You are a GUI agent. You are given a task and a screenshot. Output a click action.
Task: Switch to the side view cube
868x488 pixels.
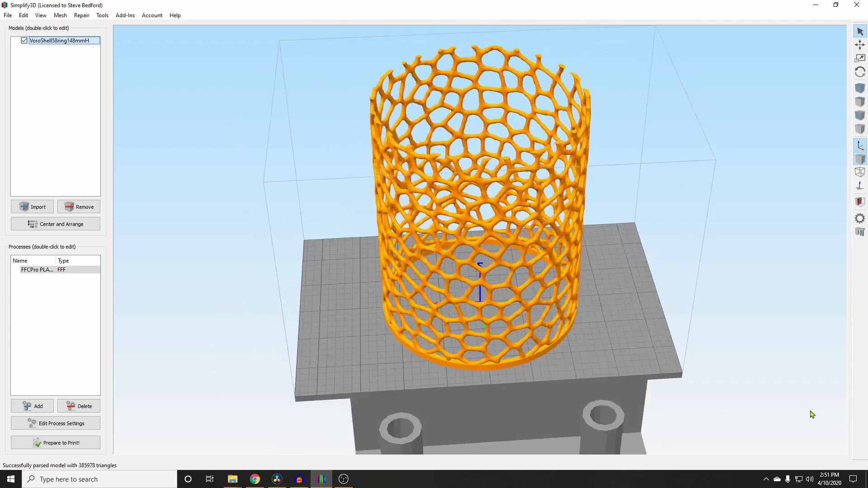(860, 129)
